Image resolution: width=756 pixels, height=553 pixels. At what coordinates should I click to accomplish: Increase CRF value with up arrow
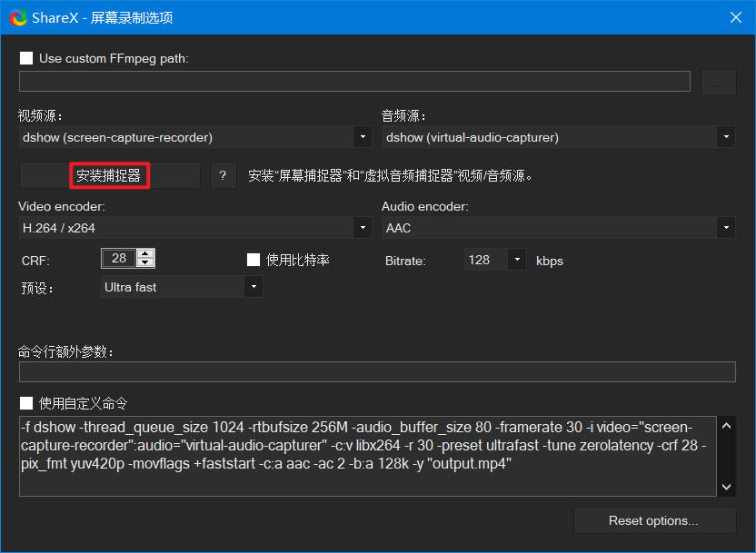tap(145, 254)
